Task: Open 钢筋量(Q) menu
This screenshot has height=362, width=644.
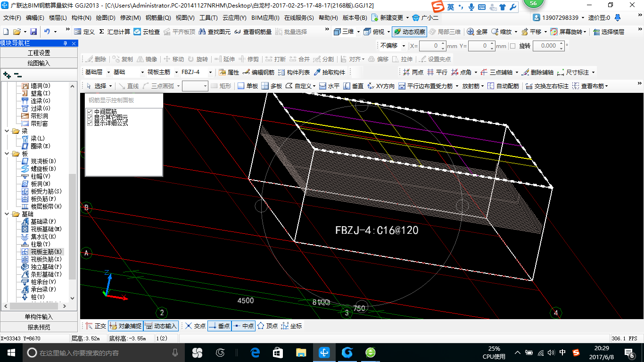Action: coord(158,18)
